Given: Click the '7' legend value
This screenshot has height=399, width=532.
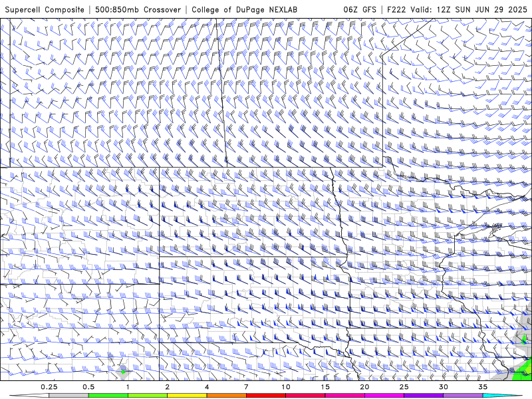Looking at the screenshot, I should pyautogui.click(x=246, y=387).
